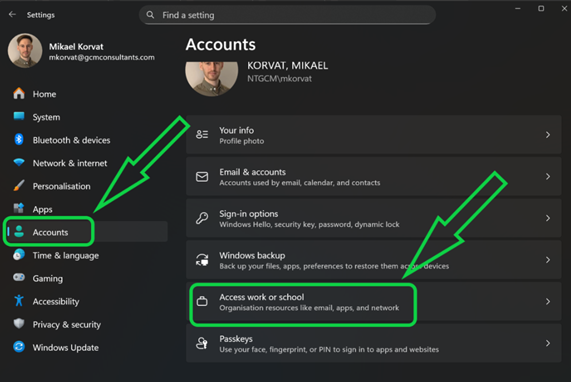Viewport: 571px width, 382px height.
Task: Click the NTGCM\mkorvat domain text
Action: click(279, 79)
